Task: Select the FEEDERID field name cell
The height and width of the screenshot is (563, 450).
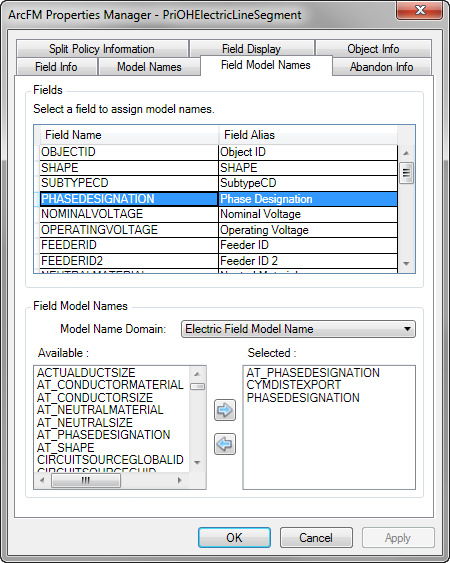Action: 129,245
